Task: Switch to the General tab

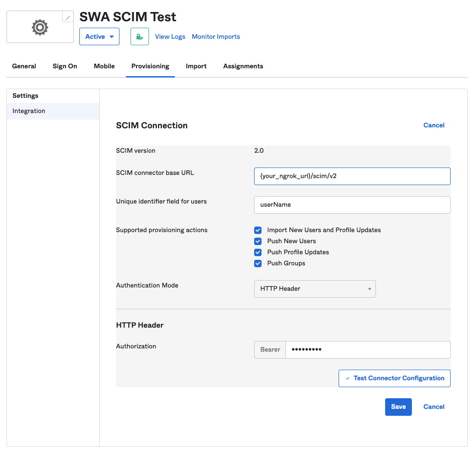Action: pyautogui.click(x=24, y=66)
